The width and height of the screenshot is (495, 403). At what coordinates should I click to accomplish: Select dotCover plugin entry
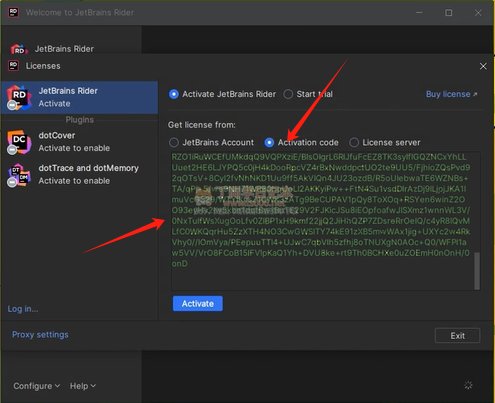pyautogui.click(x=80, y=142)
